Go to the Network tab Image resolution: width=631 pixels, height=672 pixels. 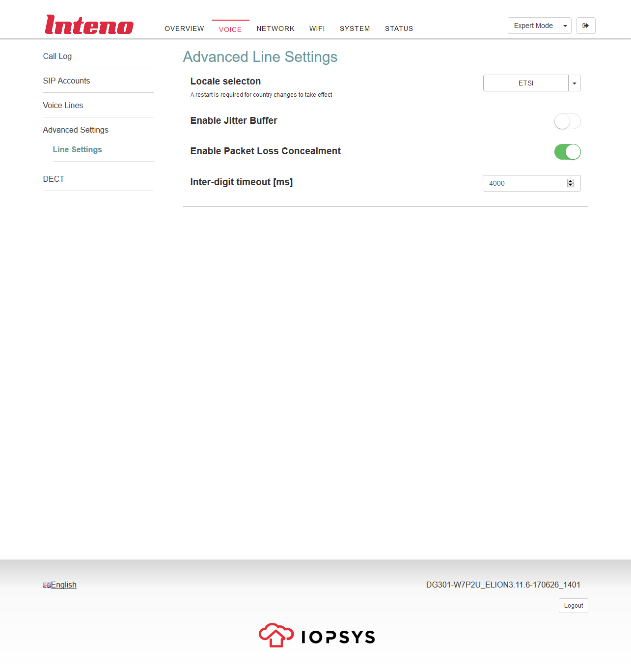pos(275,28)
